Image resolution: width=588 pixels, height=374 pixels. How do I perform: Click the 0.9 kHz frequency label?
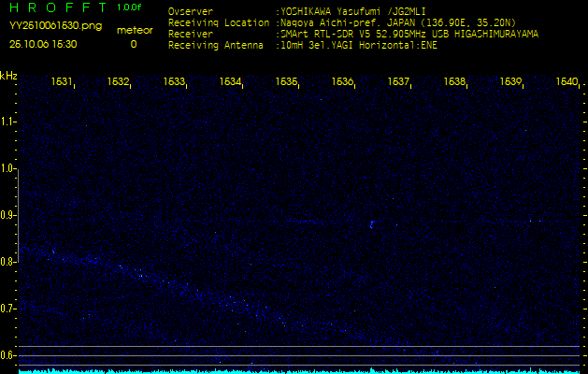tap(7, 215)
